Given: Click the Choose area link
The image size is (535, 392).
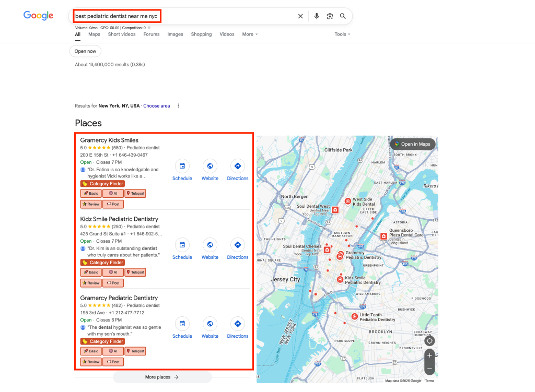Looking at the screenshot, I should tap(157, 105).
